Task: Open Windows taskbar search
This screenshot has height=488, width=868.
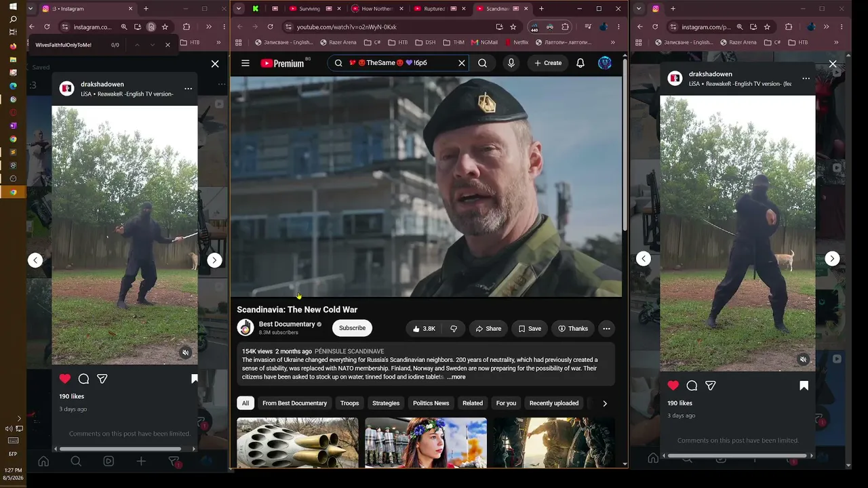Action: pos(13,20)
